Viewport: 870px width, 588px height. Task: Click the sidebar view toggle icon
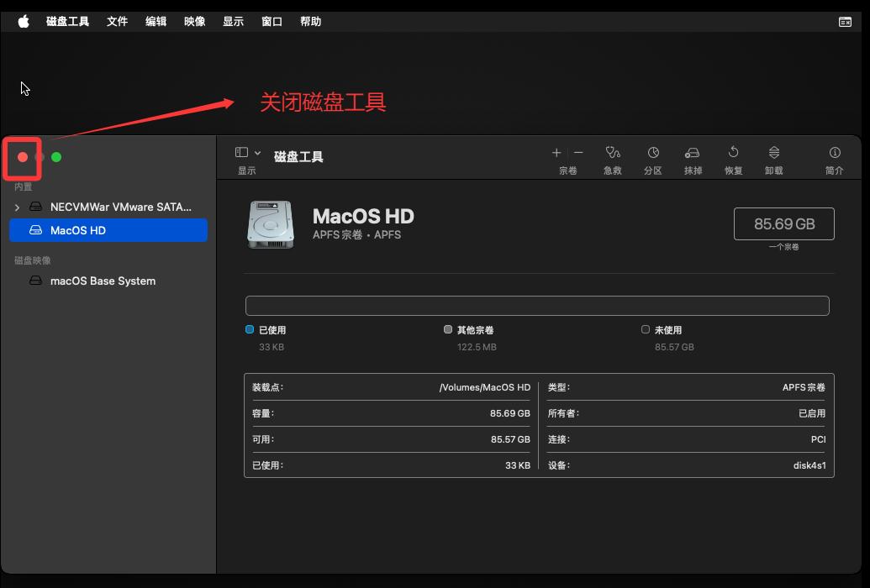point(241,152)
